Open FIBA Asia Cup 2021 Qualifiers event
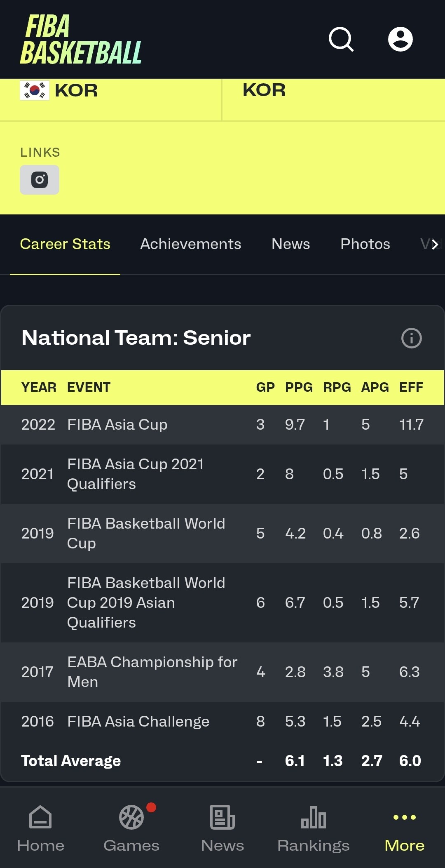Image resolution: width=445 pixels, height=868 pixels. pos(136,474)
